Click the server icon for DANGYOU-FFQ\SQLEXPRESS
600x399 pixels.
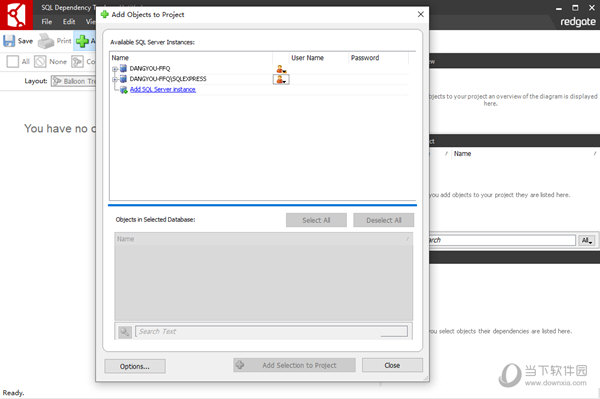pyautogui.click(x=123, y=79)
